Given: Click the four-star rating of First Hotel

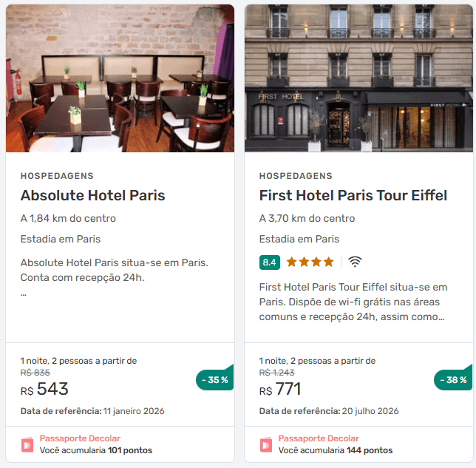Looking at the screenshot, I should [310, 262].
